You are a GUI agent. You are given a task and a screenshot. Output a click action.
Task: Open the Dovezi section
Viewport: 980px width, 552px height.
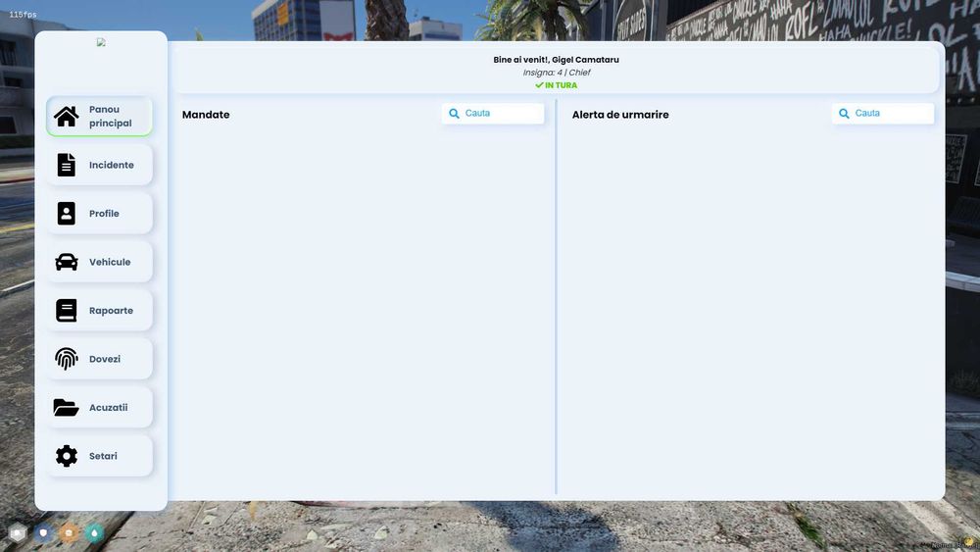coord(99,359)
